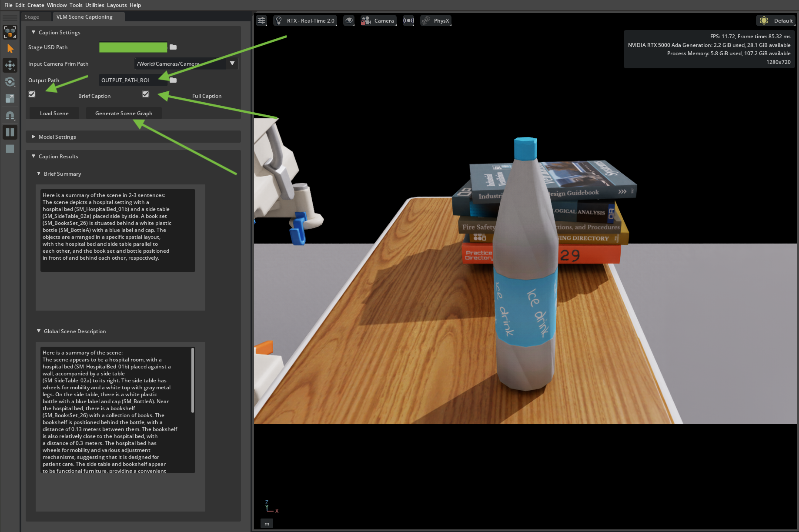Open the Utilities menu
The image size is (799, 532).
[x=95, y=5]
